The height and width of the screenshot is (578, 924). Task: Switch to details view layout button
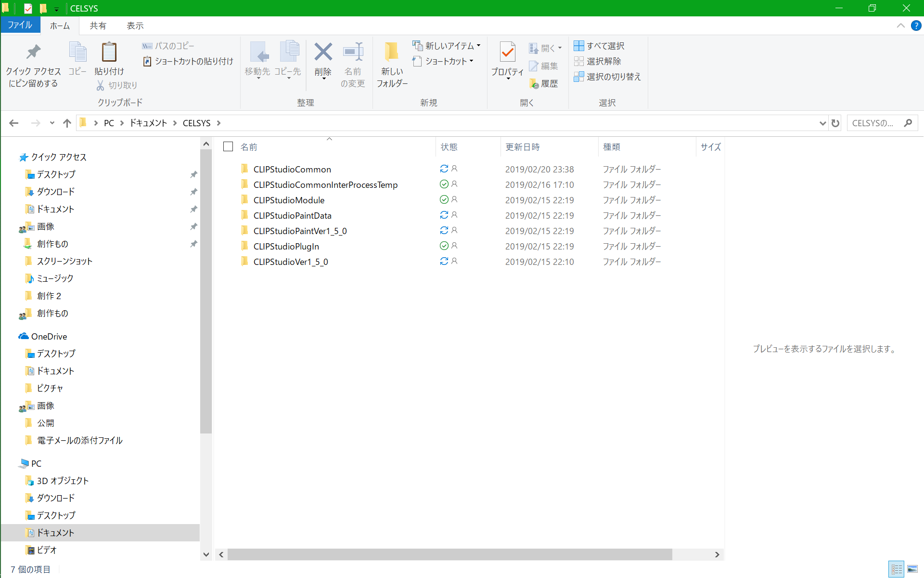897,569
